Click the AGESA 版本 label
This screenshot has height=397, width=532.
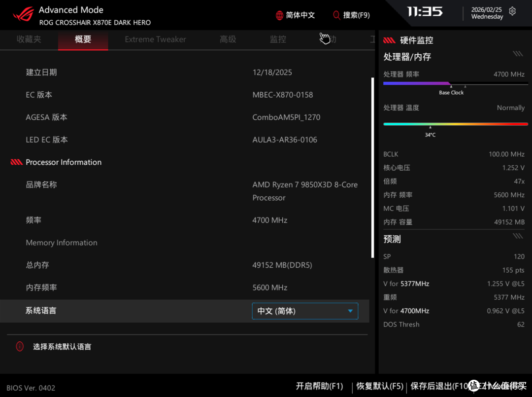click(46, 117)
